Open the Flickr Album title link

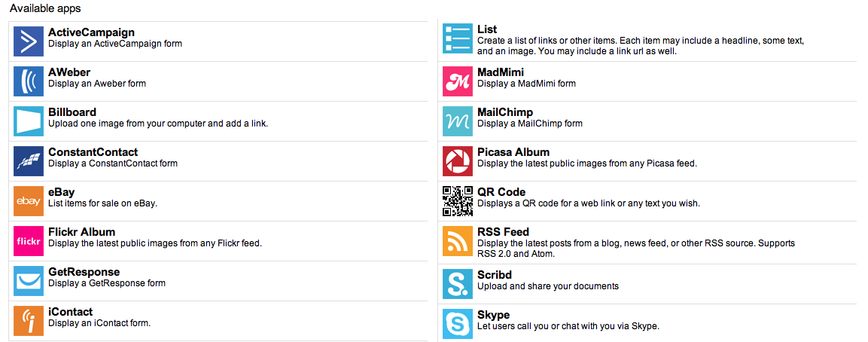pos(81,232)
